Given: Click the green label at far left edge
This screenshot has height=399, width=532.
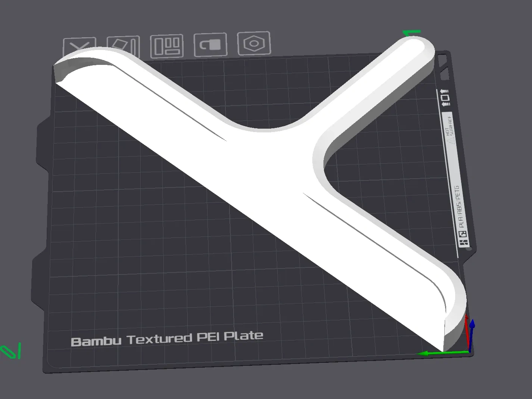Looking at the screenshot, I should click(10, 351).
